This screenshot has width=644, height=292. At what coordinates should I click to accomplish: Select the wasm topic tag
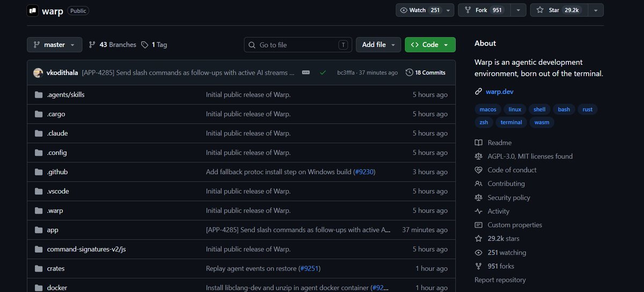(x=542, y=122)
